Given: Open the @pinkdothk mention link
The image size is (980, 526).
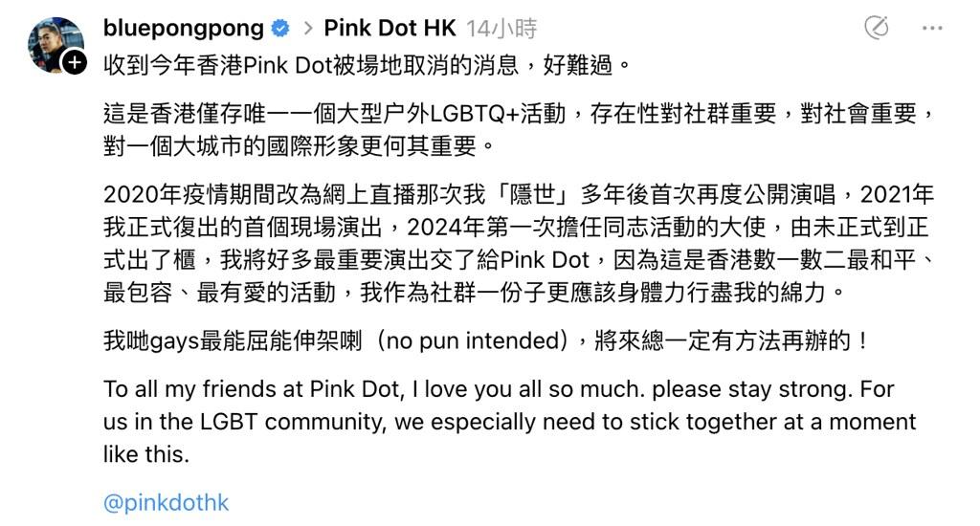Looking at the screenshot, I should [166, 502].
